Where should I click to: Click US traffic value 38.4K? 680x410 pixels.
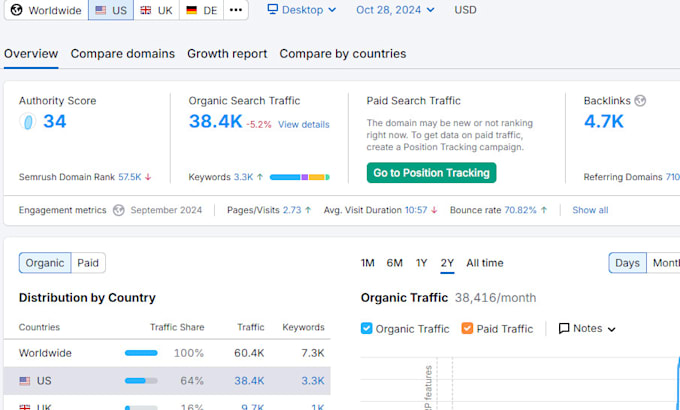click(x=249, y=381)
